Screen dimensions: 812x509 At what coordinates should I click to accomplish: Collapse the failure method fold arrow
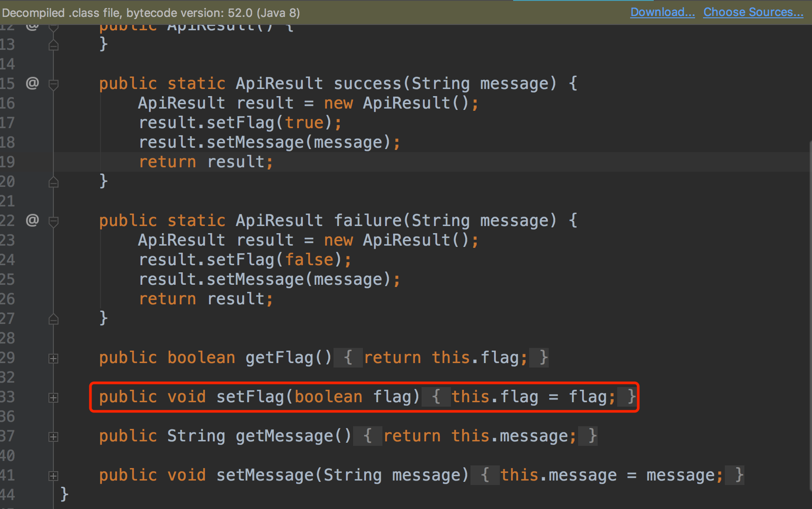(x=53, y=221)
